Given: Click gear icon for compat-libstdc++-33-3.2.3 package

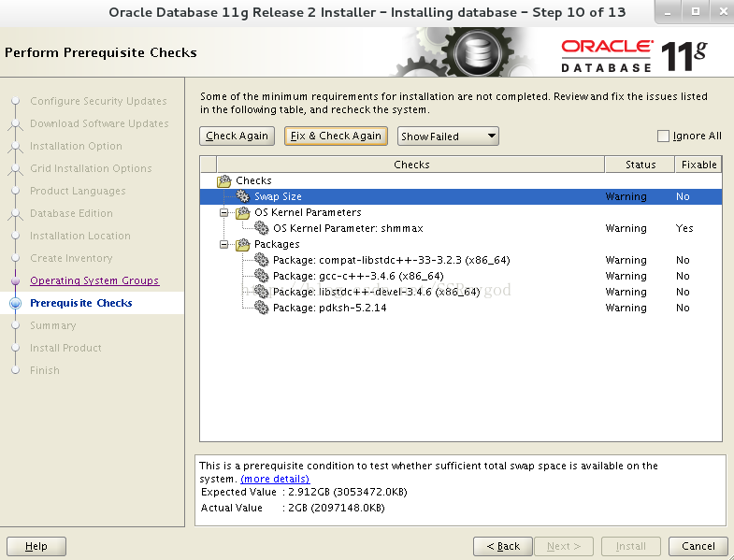Looking at the screenshot, I should click(x=261, y=260).
